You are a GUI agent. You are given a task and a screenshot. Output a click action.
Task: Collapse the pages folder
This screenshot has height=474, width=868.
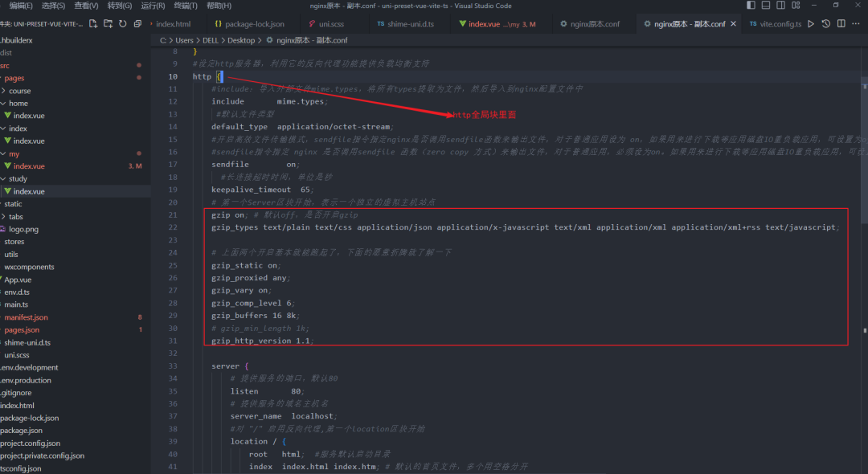pos(24,77)
